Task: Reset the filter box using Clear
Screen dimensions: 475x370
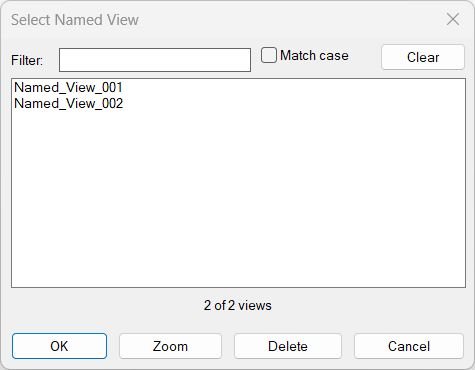Action: tap(423, 57)
